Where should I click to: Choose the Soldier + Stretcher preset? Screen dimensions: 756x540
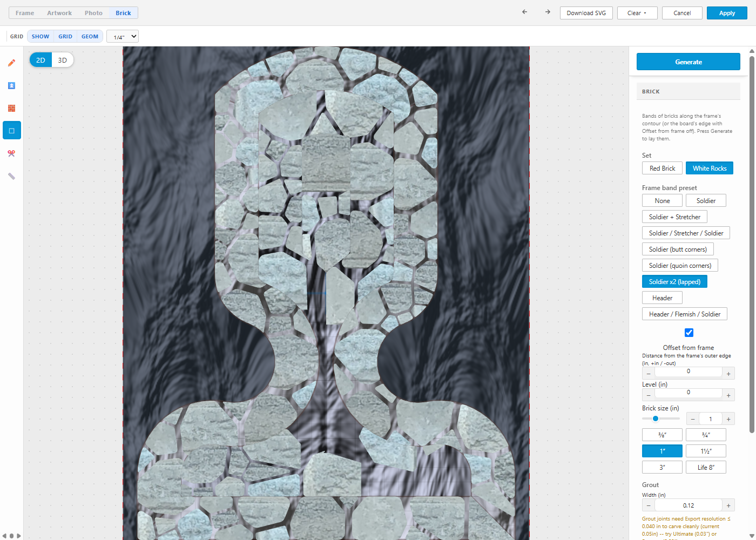pyautogui.click(x=674, y=217)
